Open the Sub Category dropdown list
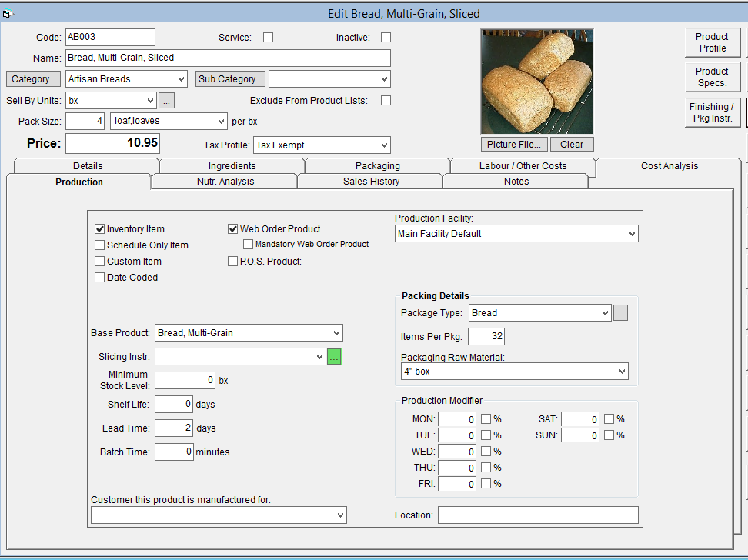Image resolution: width=748 pixels, height=560 pixels. pyautogui.click(x=384, y=79)
